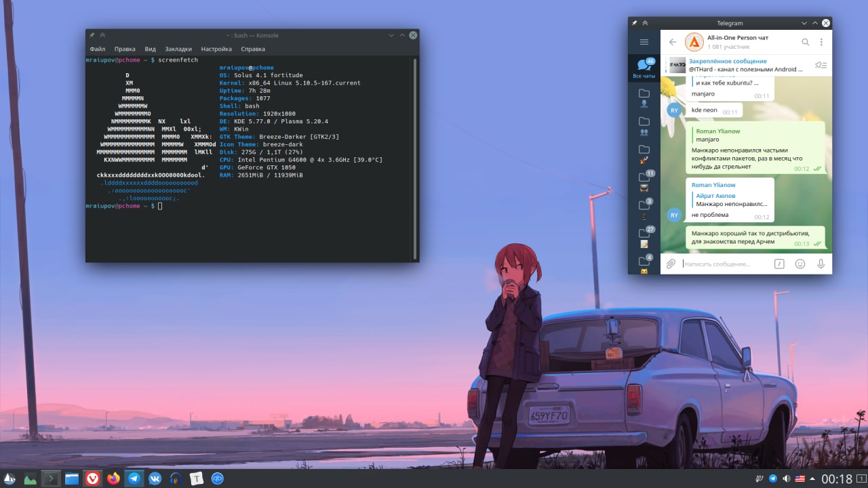Open the Solus application launcher

pos(8,479)
